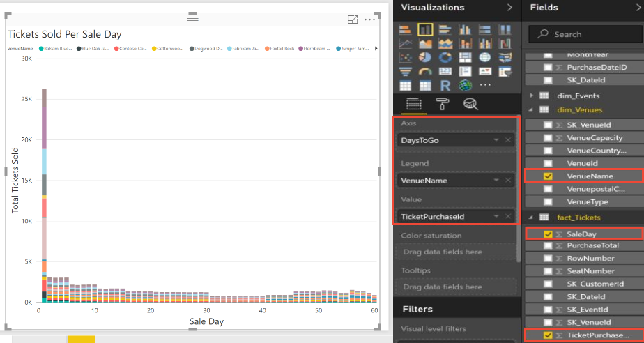644x343 pixels.
Task: Remove TicketPurchaseId from Value well
Action: click(x=508, y=217)
